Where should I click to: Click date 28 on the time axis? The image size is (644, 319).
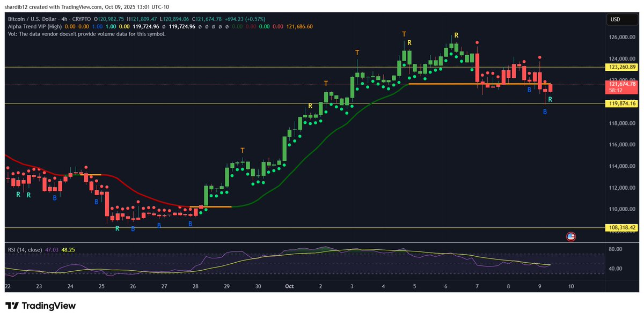click(x=196, y=287)
